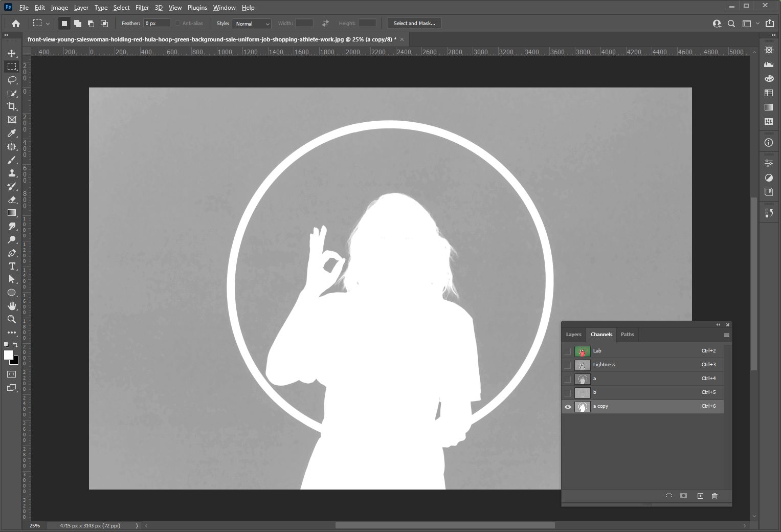This screenshot has height=532, width=781.
Task: Choose New selection mode
Action: point(64,23)
